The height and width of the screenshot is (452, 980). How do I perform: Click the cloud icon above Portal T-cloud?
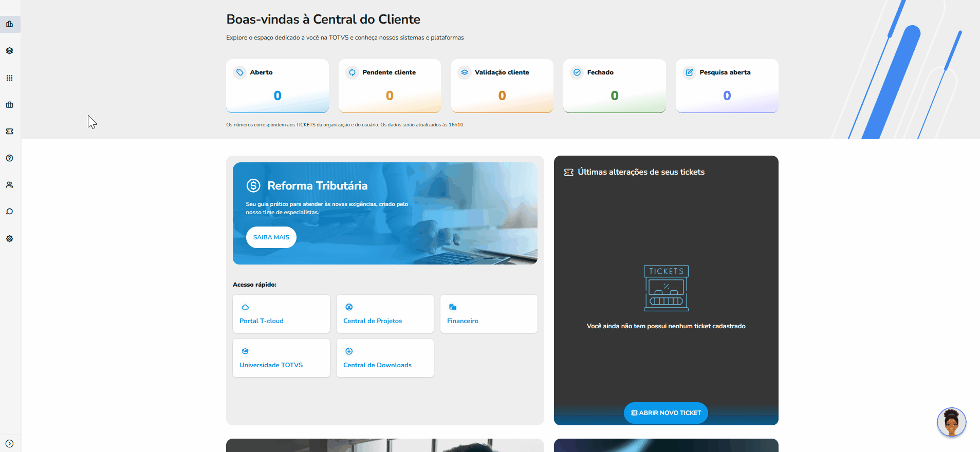(245, 307)
